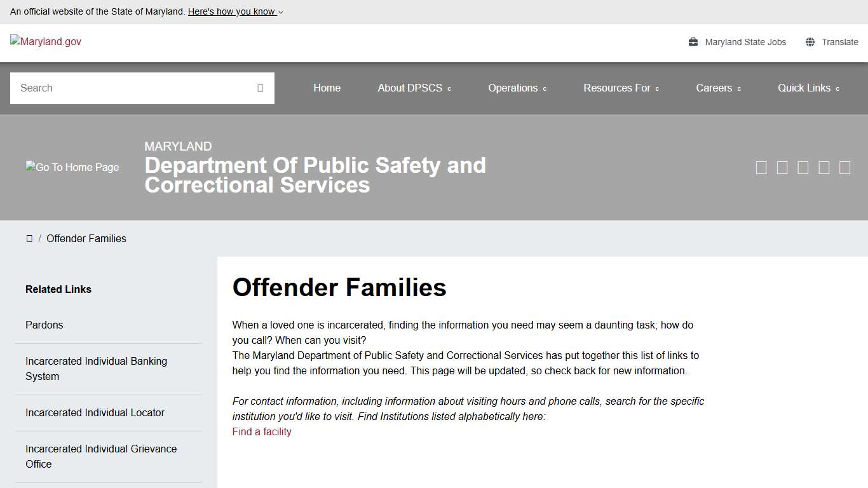Click the Find a facility link
868x488 pixels.
261,431
